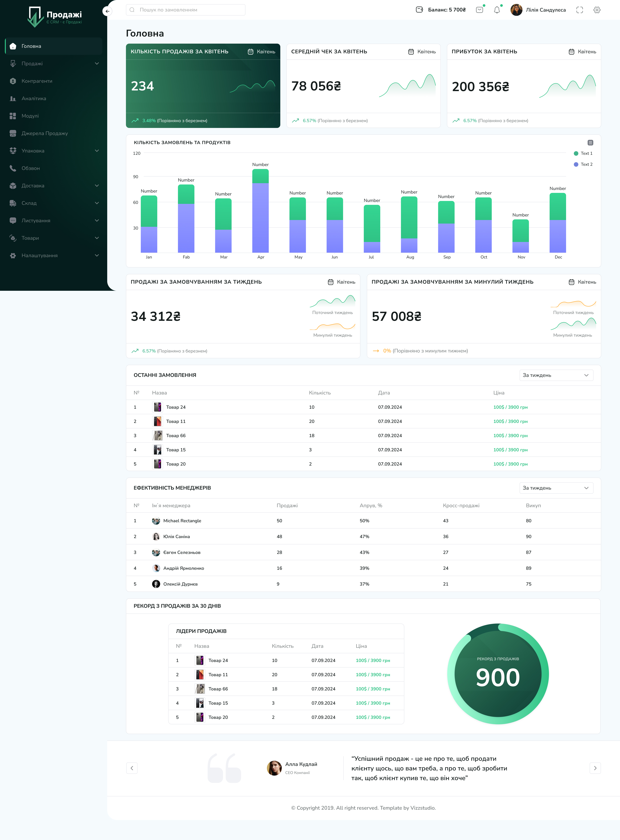Viewport: 620px width, 840px height.
Task: Expand the Склад sidebar chevron
Action: [97, 203]
